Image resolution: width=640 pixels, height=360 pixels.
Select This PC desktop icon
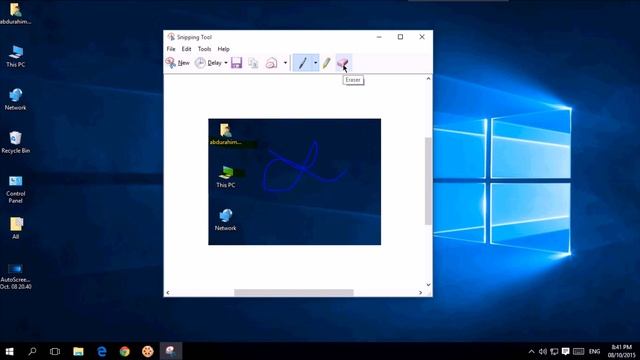pyautogui.click(x=16, y=56)
